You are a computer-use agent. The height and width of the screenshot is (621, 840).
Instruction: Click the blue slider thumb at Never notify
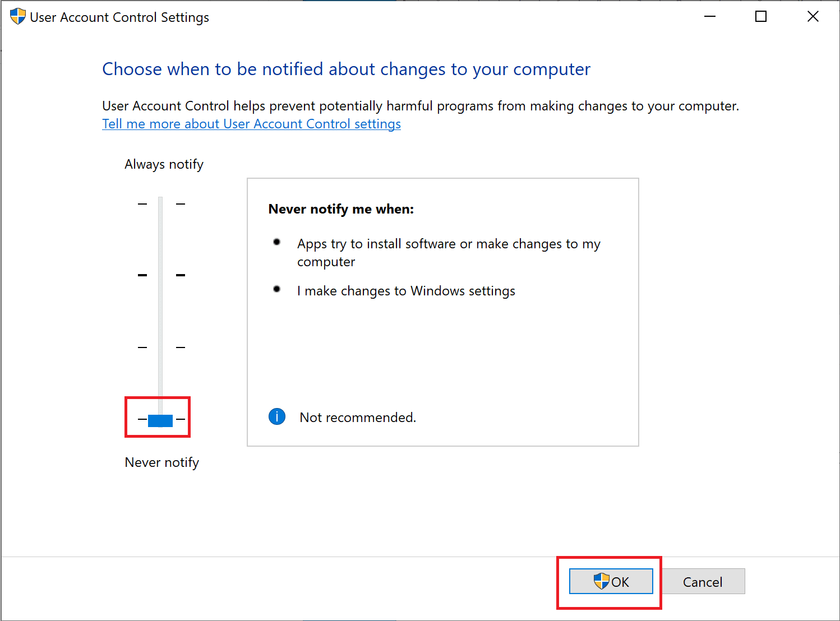tap(160, 420)
